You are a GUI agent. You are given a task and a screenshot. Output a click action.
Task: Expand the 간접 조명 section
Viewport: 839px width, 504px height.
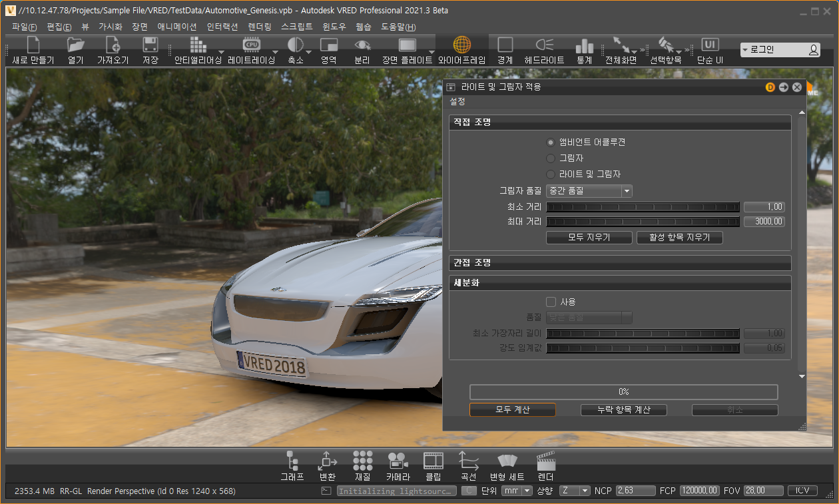point(620,263)
